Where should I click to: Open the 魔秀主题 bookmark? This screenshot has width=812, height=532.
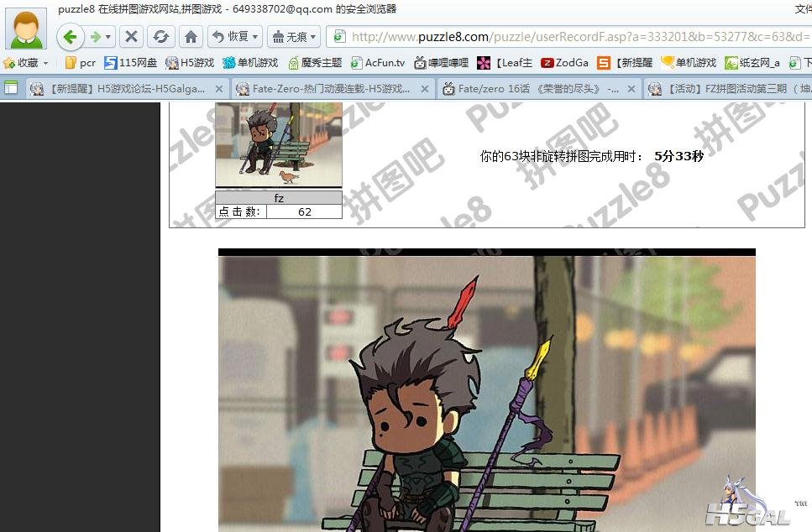(x=315, y=63)
